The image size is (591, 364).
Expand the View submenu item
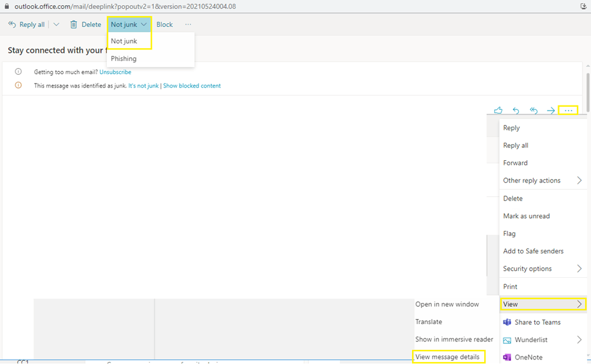point(543,304)
